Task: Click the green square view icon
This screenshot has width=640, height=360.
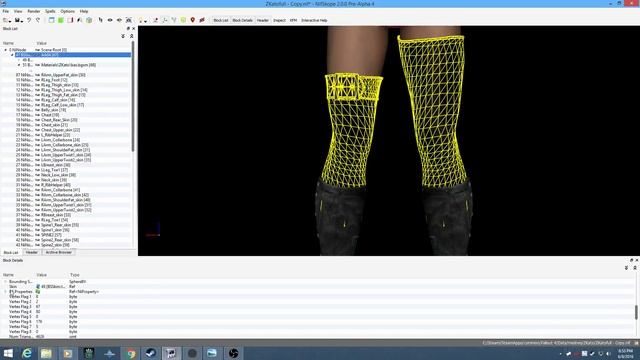Action: (x=61, y=20)
